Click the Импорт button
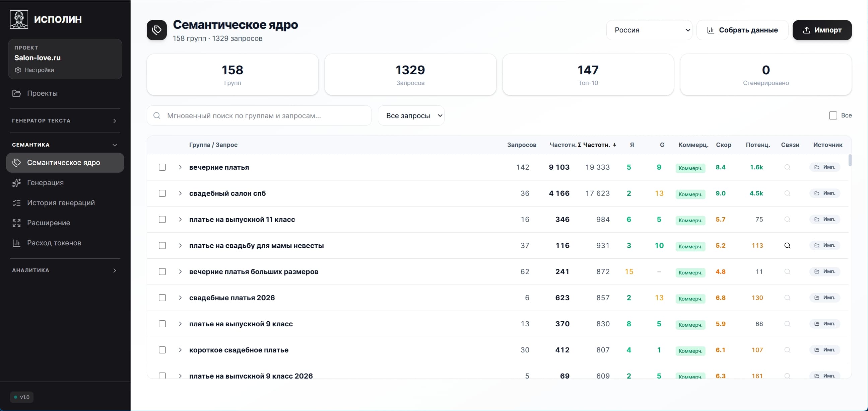The height and width of the screenshot is (411, 868). (822, 30)
